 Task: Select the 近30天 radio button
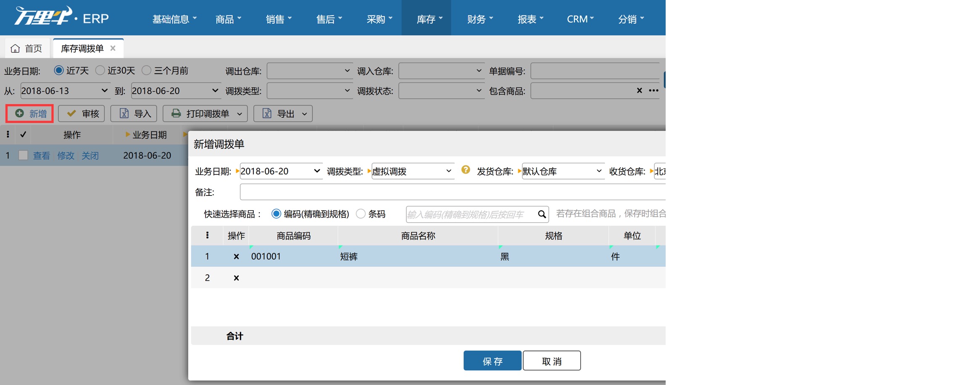[x=100, y=71]
